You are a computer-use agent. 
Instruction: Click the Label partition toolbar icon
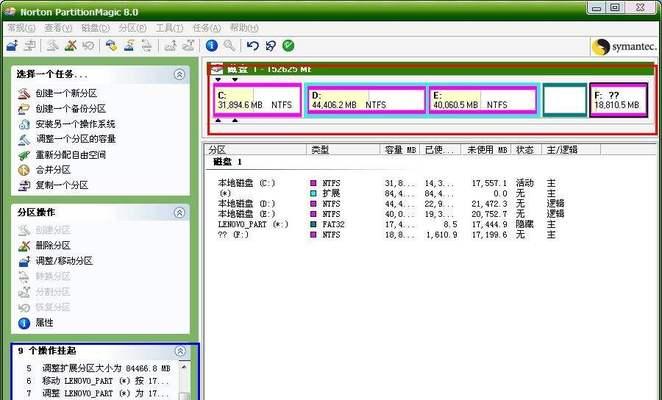111,46
